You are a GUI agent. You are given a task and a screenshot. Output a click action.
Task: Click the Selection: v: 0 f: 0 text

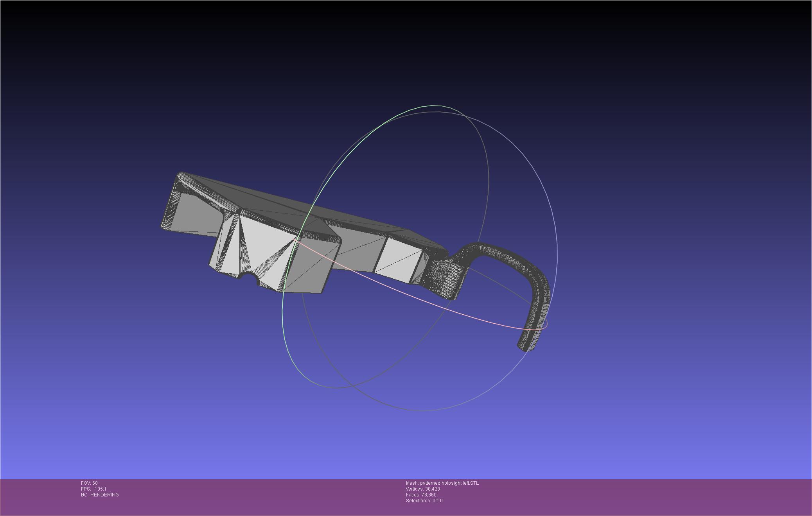pos(424,501)
